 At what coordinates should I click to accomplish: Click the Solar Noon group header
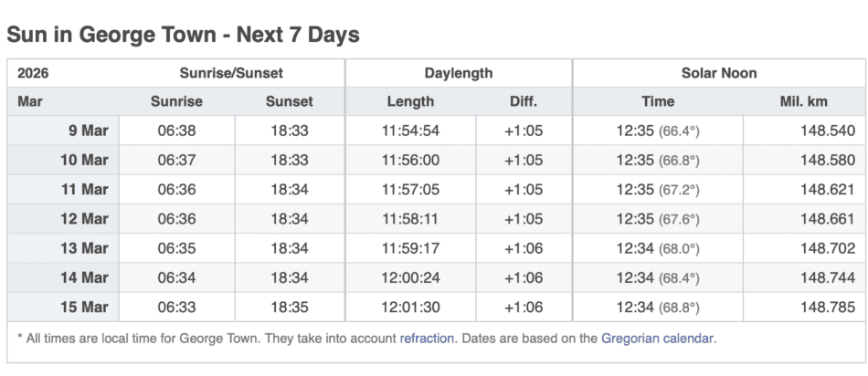[718, 73]
